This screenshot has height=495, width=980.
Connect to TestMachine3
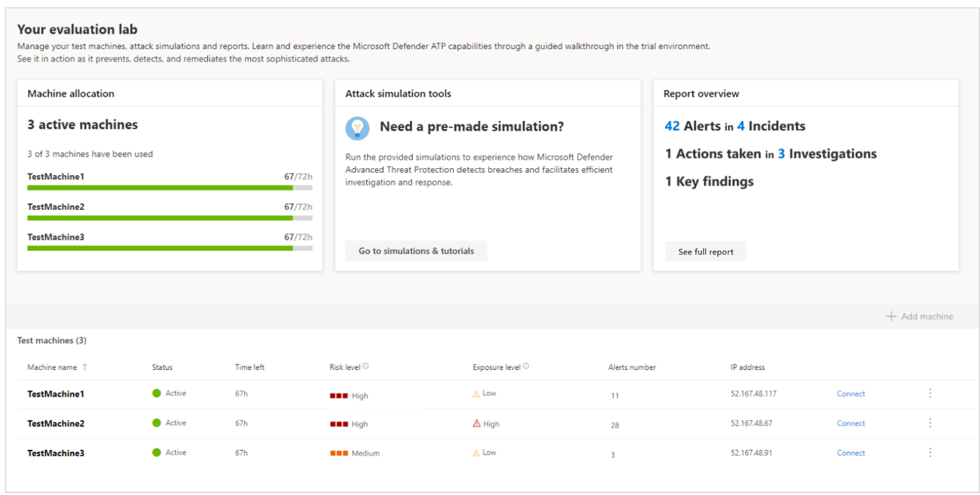851,453
